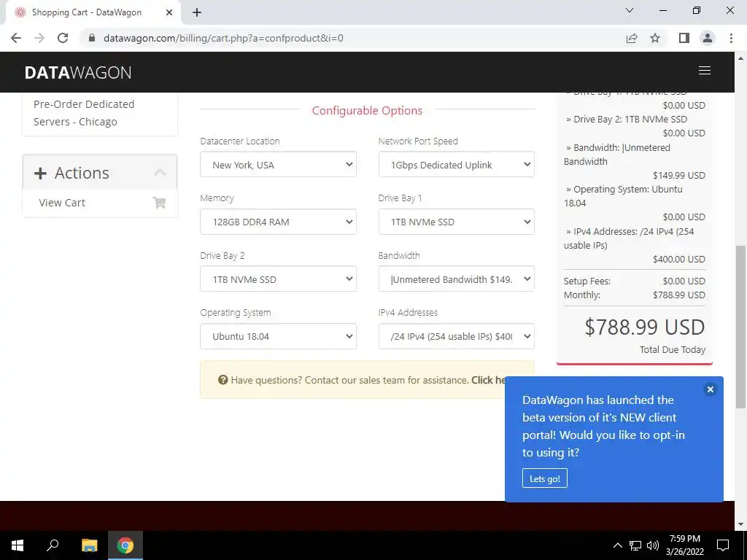Screen dimensions: 747x560
Task: Open the Memory dropdown
Action: 278,222
